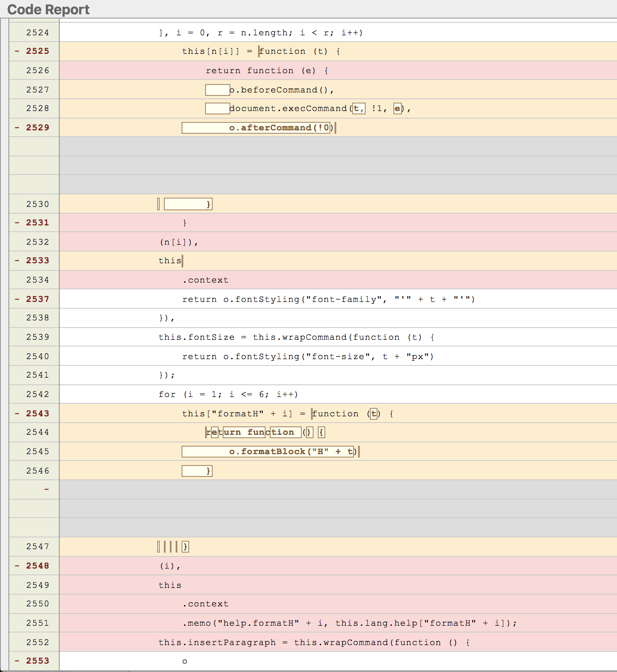Click line number 2530
This screenshot has height=672, width=617.
37,204
